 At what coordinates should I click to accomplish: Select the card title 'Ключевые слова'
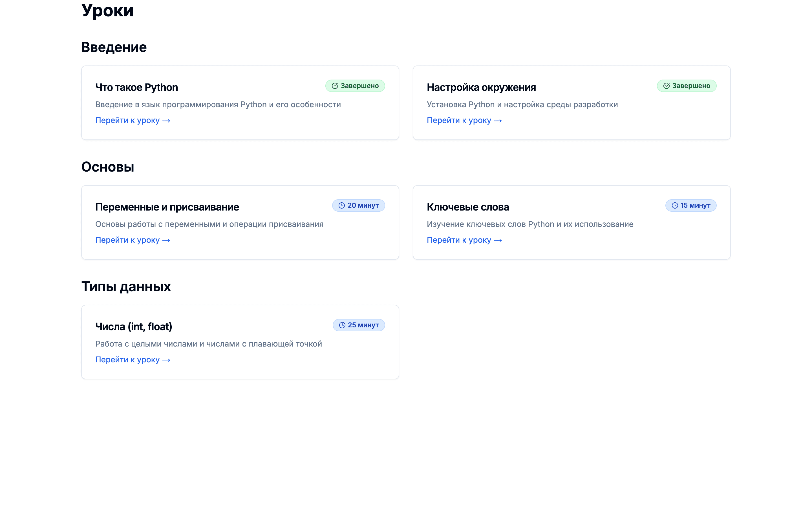(x=468, y=207)
